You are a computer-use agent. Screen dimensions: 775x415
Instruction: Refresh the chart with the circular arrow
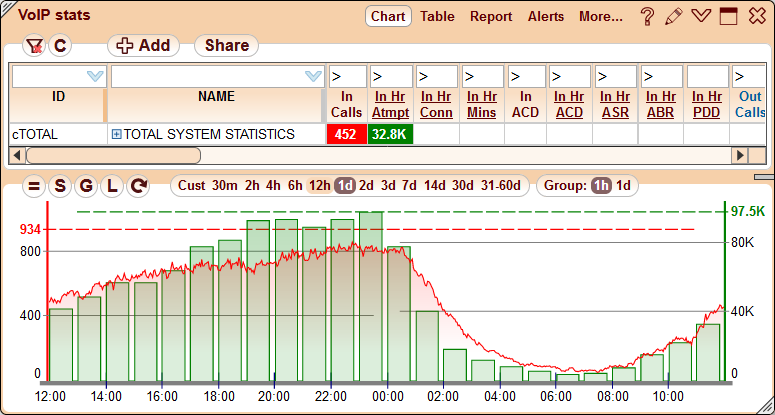click(138, 186)
